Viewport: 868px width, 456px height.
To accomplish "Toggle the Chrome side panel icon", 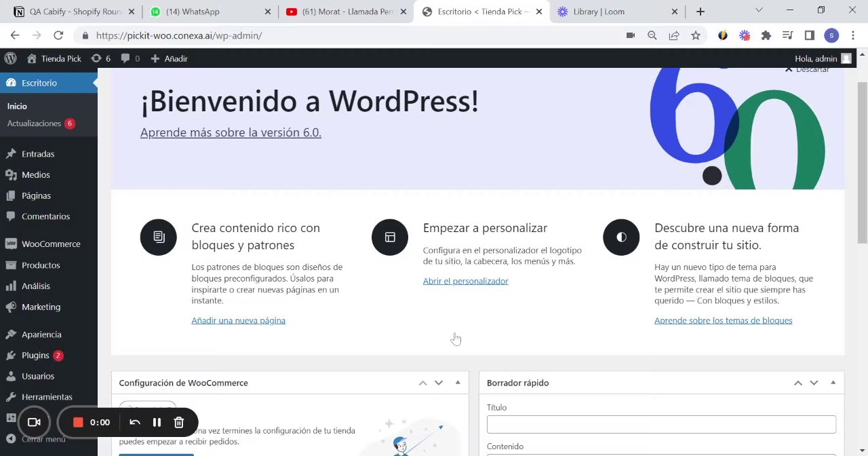I will (810, 35).
